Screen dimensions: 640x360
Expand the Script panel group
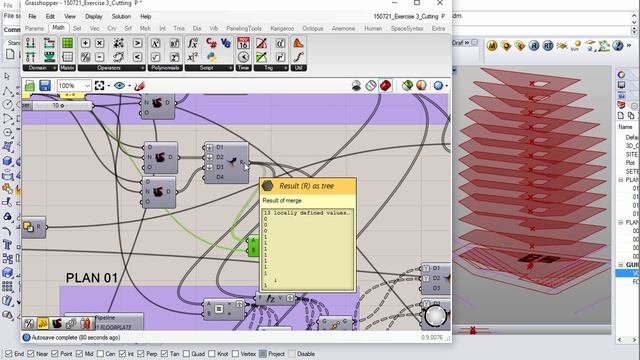(230, 68)
